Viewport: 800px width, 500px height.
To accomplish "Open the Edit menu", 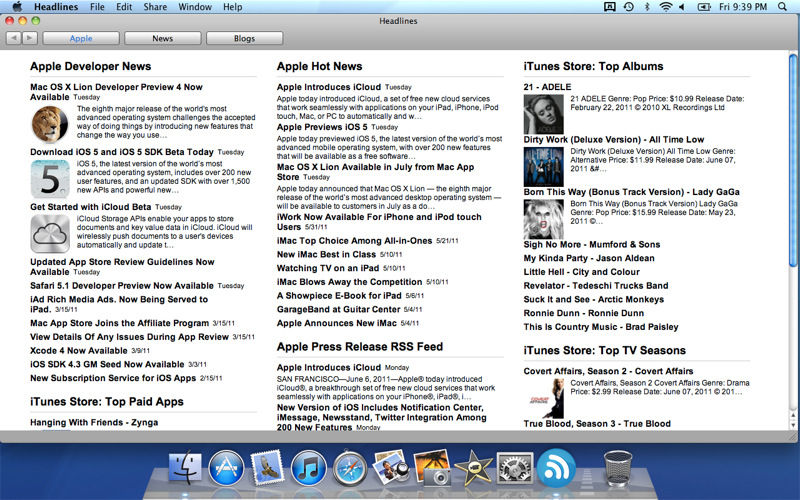I will (x=124, y=7).
